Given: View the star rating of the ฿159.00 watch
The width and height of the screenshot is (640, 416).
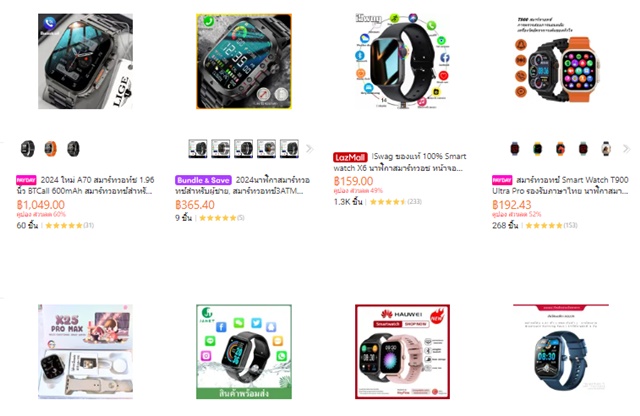Looking at the screenshot, I should pyautogui.click(x=388, y=202).
